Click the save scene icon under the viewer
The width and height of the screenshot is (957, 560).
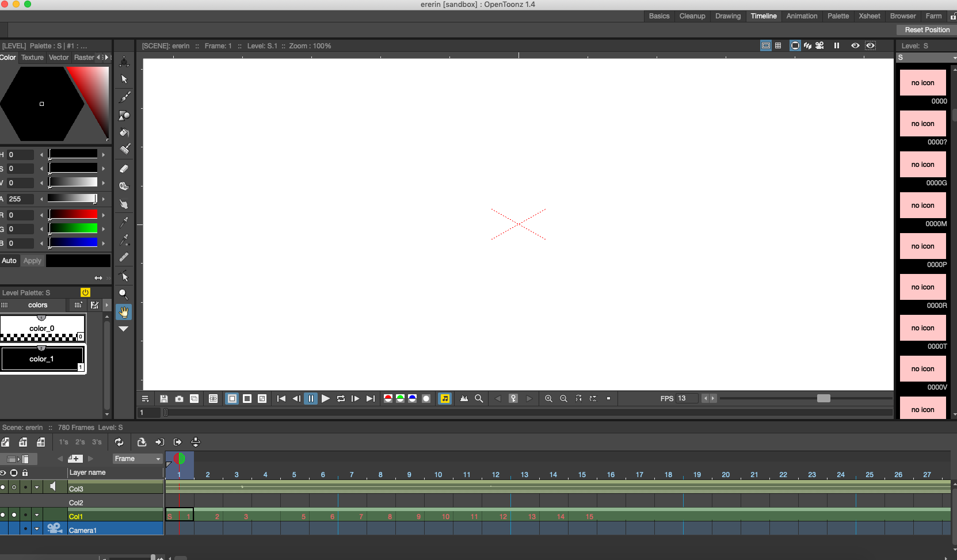163,398
